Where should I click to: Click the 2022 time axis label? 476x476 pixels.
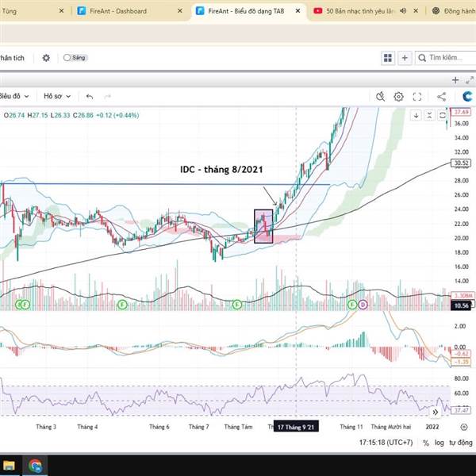(432, 427)
